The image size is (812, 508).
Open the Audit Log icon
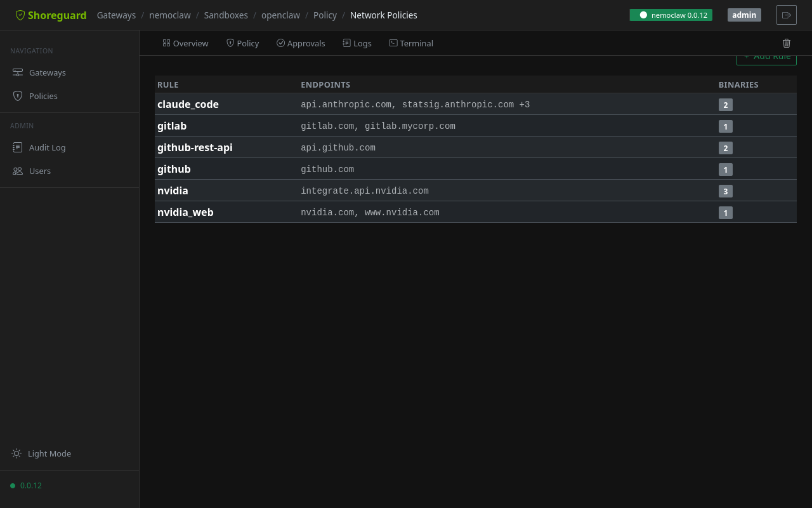tap(18, 147)
